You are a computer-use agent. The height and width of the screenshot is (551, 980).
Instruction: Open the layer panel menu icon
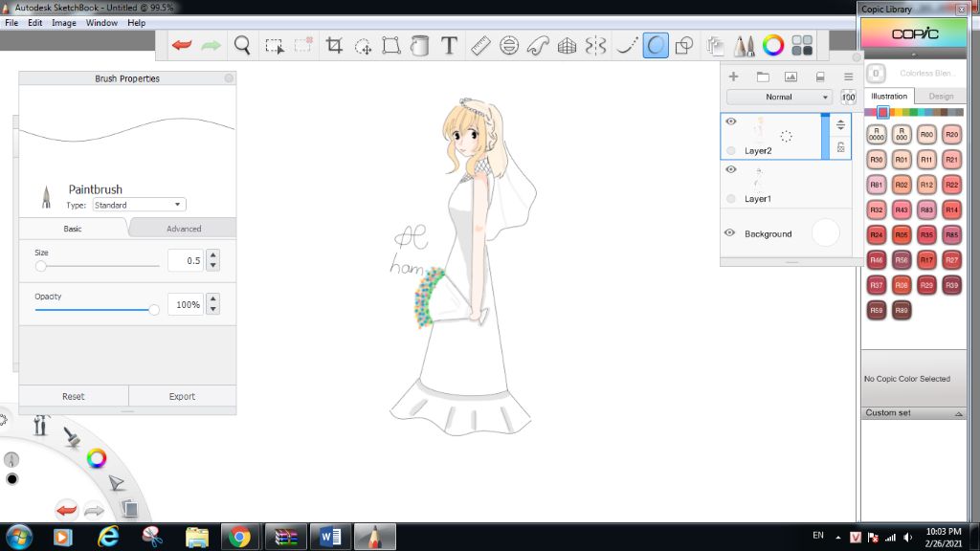pyautogui.click(x=848, y=77)
